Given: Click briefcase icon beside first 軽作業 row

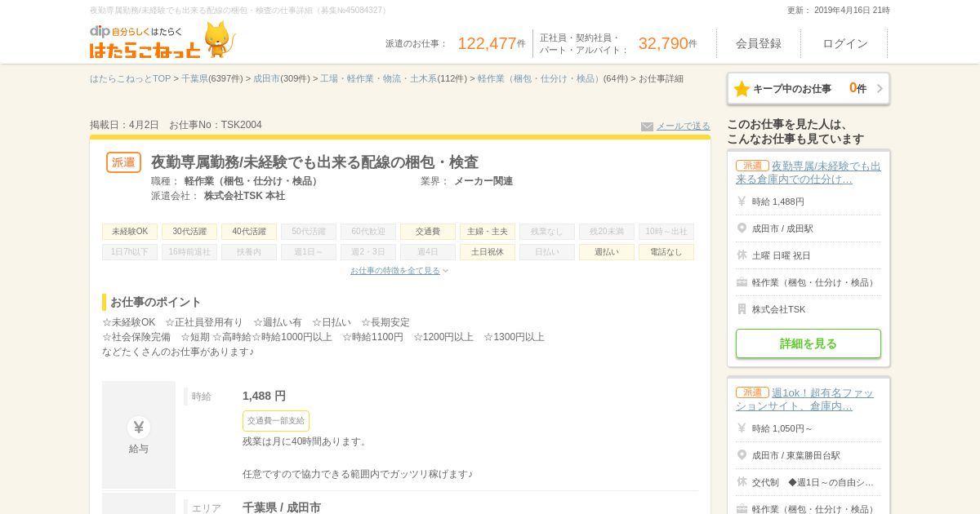Looking at the screenshot, I should click(x=742, y=282).
